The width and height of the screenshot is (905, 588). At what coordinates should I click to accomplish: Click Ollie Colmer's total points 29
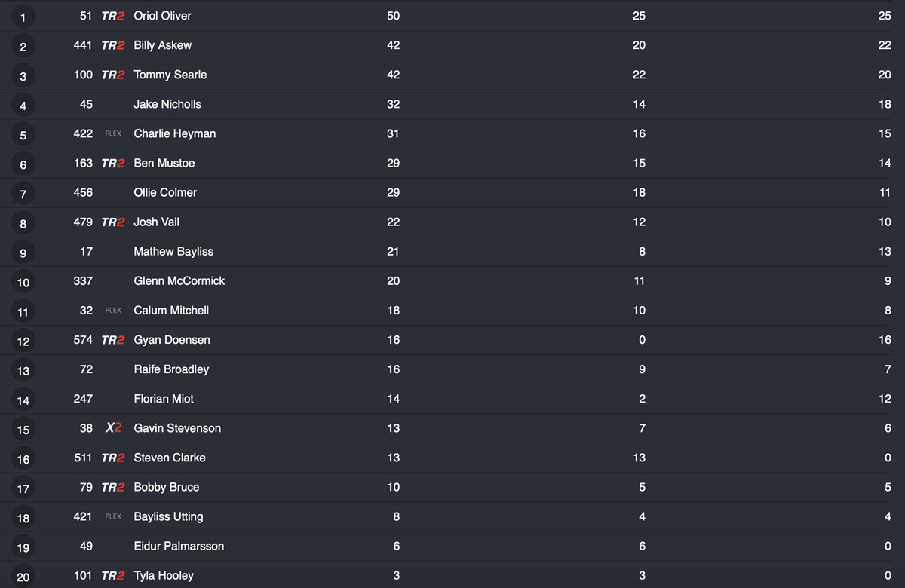[393, 192]
